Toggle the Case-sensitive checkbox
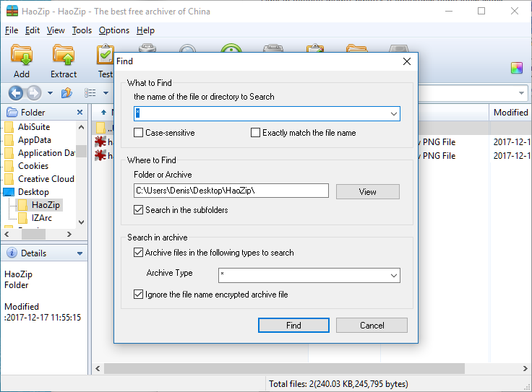532x392 pixels. click(139, 133)
